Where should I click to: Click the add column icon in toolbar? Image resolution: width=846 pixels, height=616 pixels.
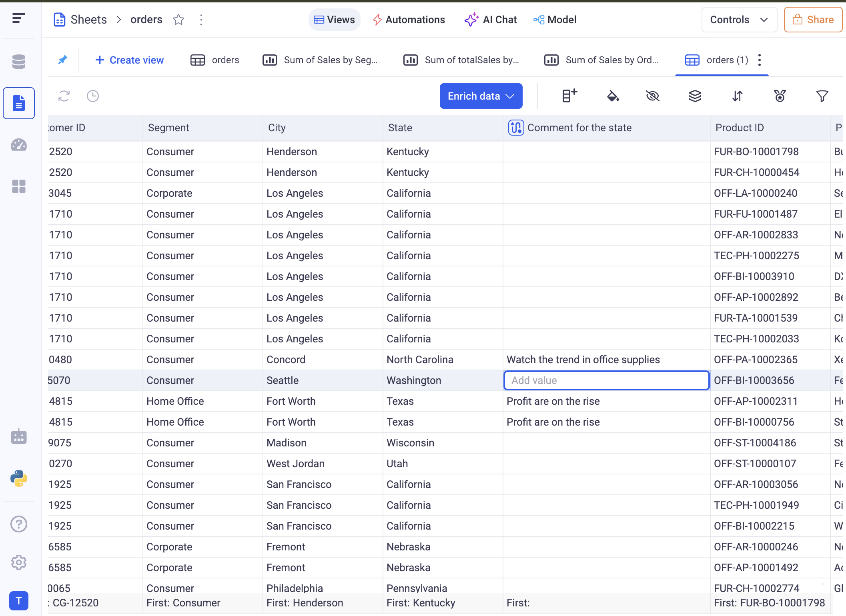pyautogui.click(x=569, y=96)
